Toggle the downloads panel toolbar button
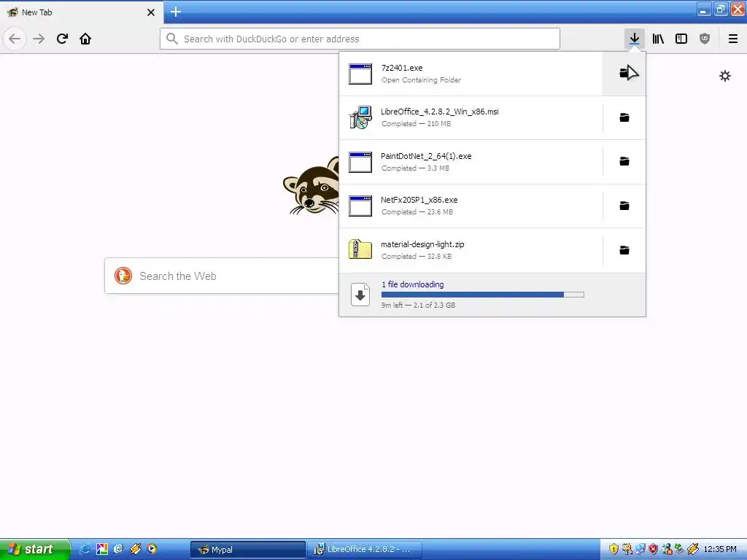The image size is (747, 560). [634, 39]
